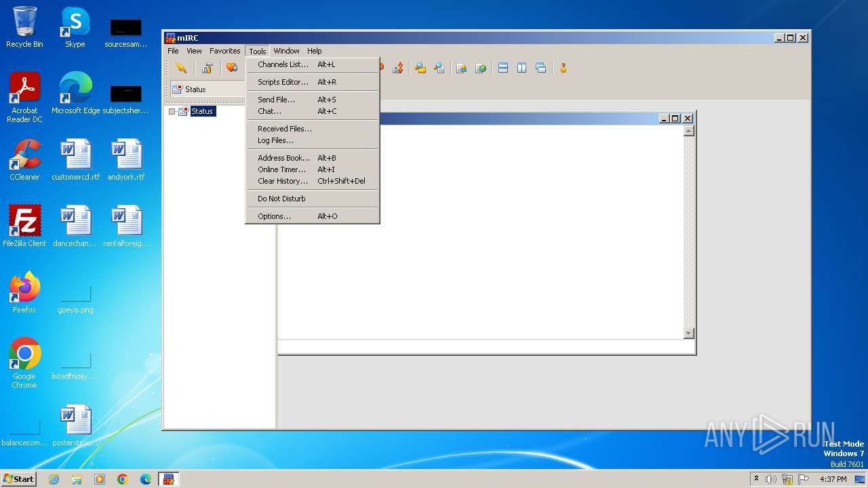Click mIRC taskbar button

[x=168, y=479]
